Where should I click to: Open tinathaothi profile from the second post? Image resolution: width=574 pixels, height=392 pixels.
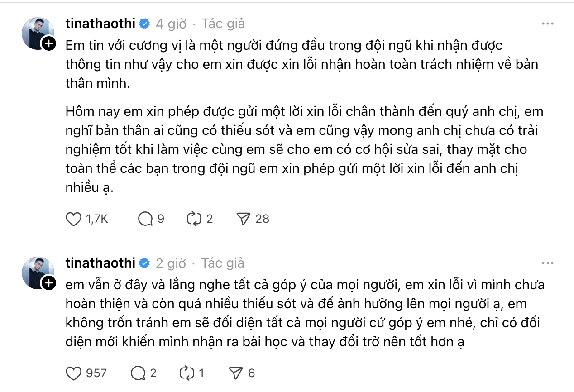point(100,263)
